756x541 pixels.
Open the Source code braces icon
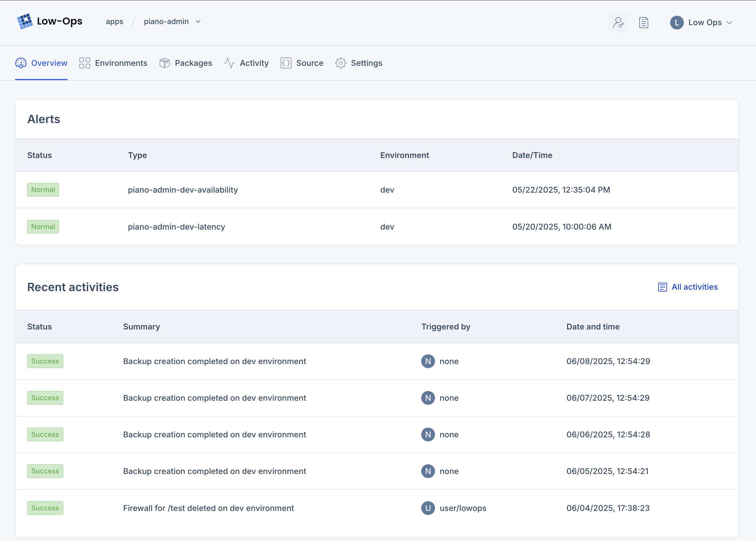(286, 63)
